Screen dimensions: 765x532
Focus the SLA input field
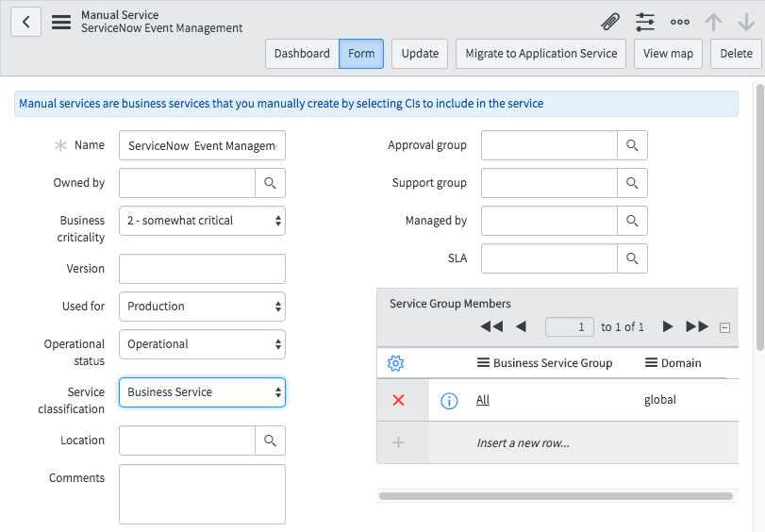coord(549,258)
